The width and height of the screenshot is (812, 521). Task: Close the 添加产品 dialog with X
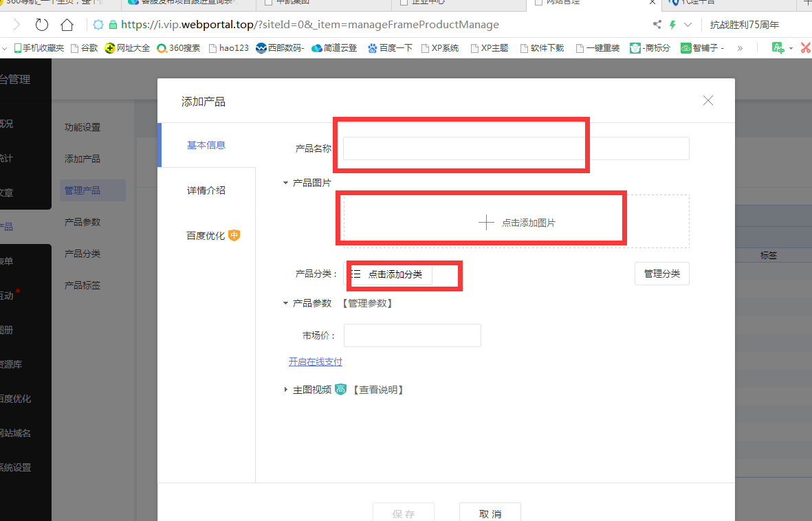(708, 101)
